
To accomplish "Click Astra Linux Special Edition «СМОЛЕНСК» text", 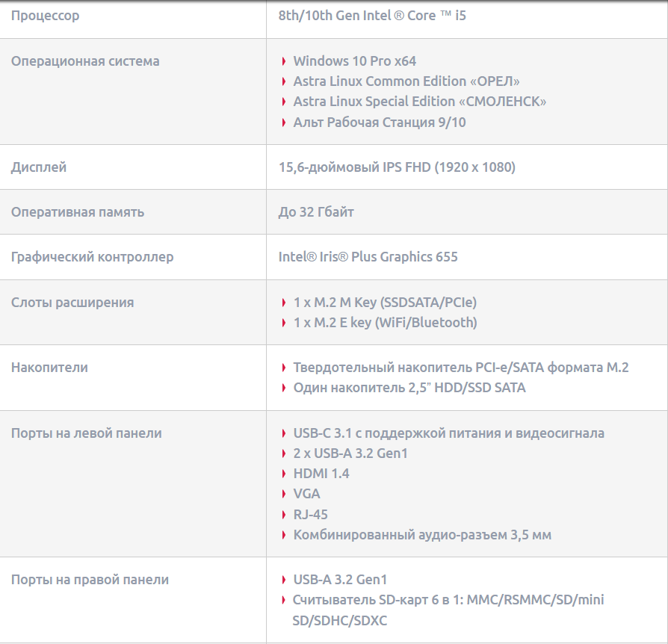I will point(419,102).
